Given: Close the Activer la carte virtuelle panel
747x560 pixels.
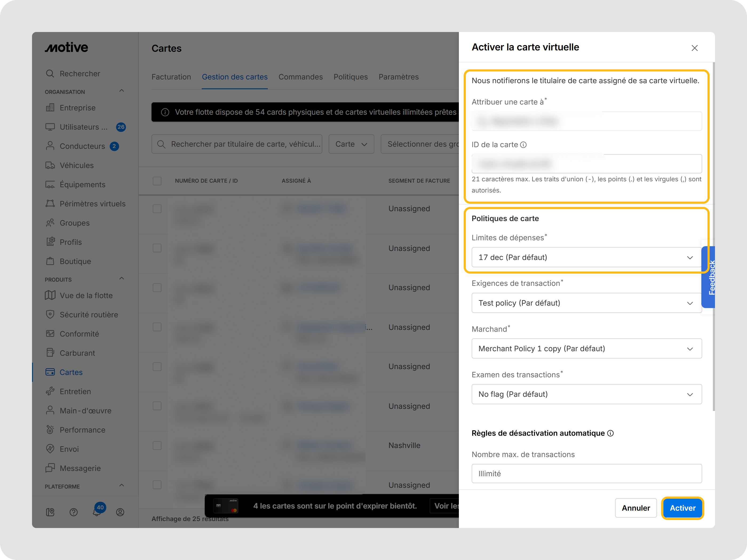Looking at the screenshot, I should 695,48.
